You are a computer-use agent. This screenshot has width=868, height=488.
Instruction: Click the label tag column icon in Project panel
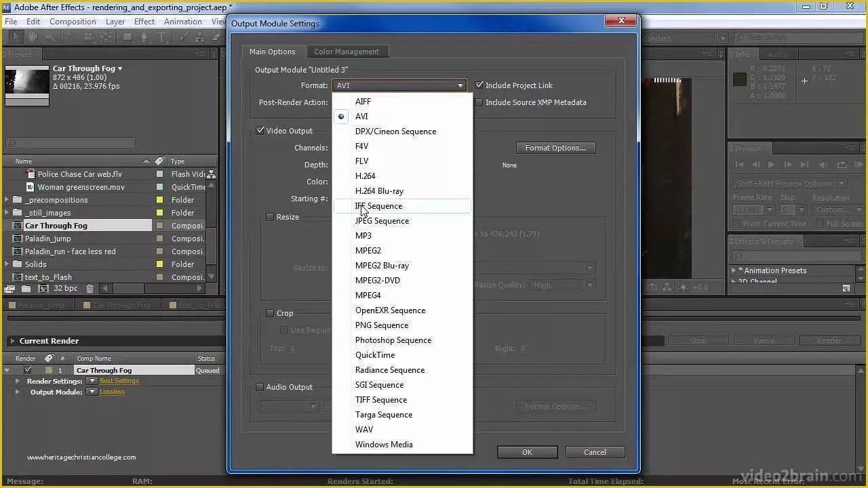[159, 161]
